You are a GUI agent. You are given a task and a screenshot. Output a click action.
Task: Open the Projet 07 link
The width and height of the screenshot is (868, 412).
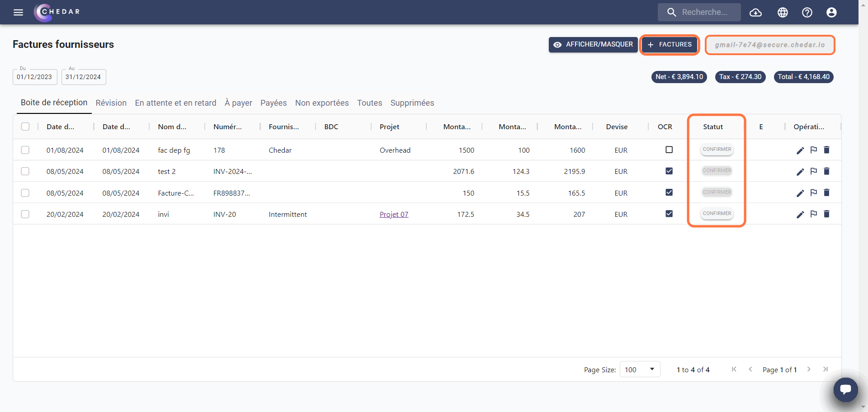(x=394, y=215)
